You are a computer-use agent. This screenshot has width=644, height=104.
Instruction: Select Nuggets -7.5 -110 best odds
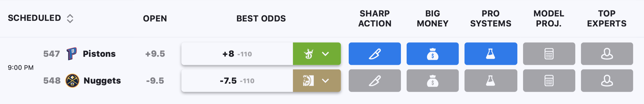pos(237,81)
